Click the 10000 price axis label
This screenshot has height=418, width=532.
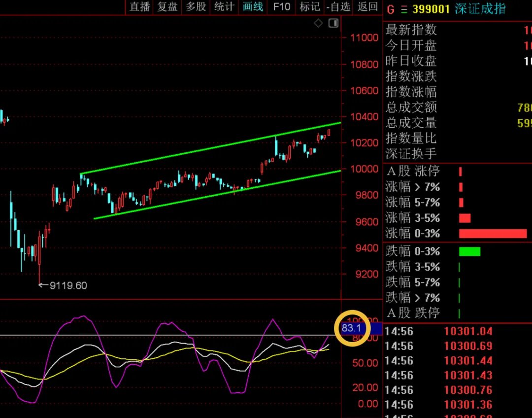coord(364,169)
